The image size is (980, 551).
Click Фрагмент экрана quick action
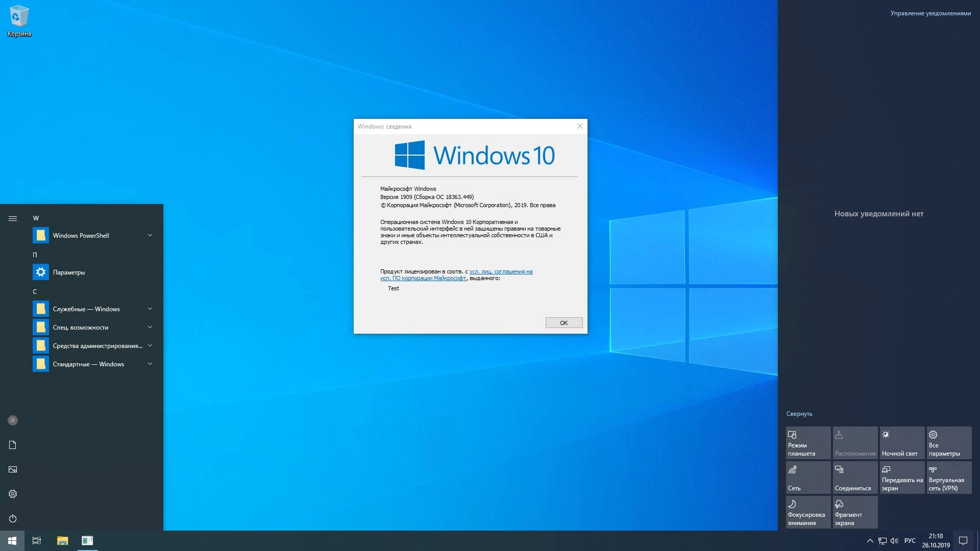coord(855,512)
